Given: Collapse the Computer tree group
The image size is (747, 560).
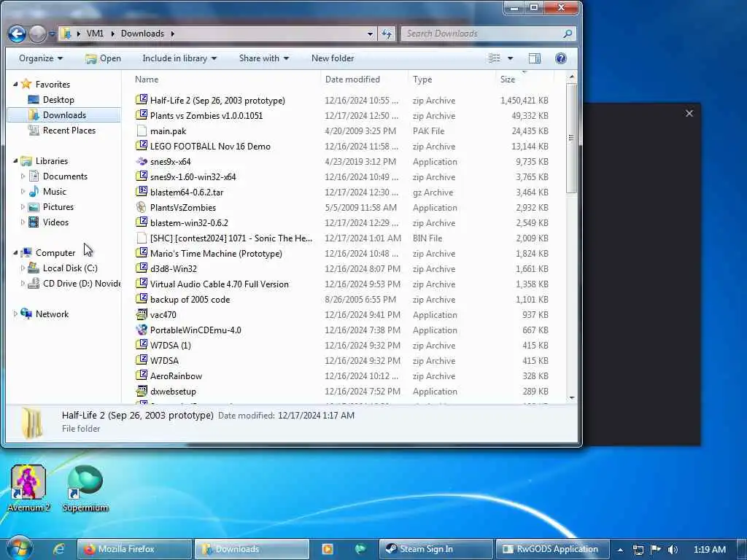Looking at the screenshot, I should click(x=15, y=253).
